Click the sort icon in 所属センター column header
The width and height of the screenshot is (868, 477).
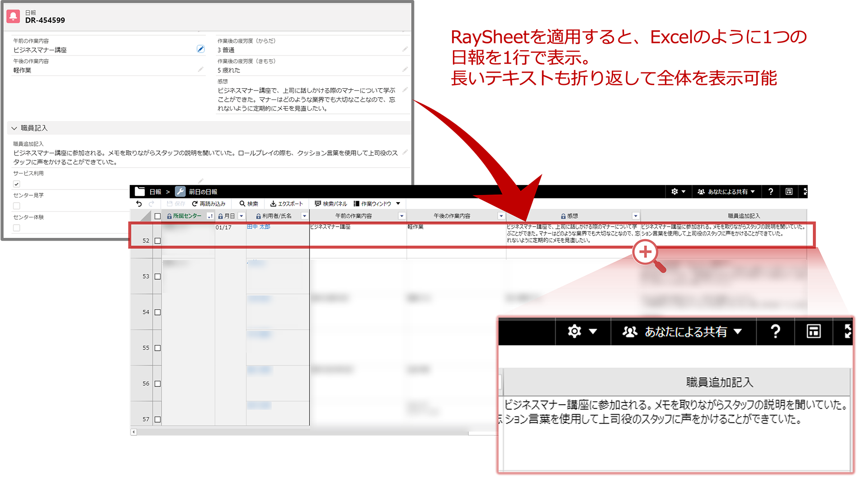210,216
